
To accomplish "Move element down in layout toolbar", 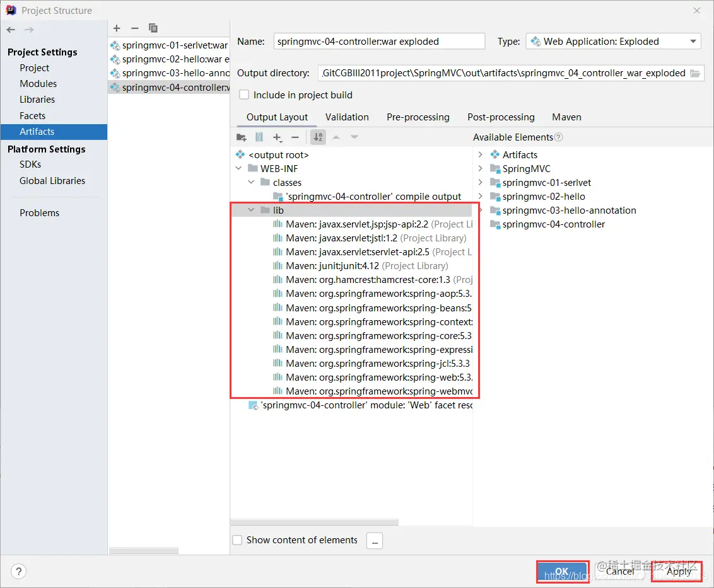I will coord(354,137).
